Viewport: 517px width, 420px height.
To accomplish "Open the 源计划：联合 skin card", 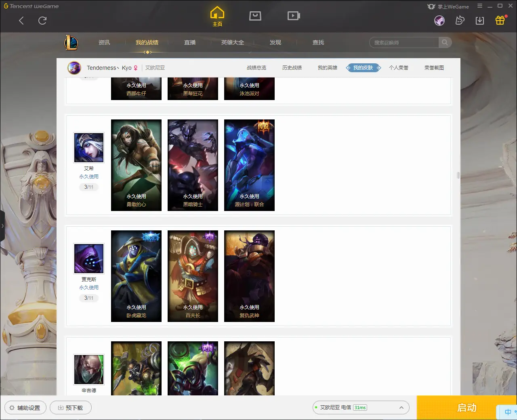I will [x=249, y=165].
